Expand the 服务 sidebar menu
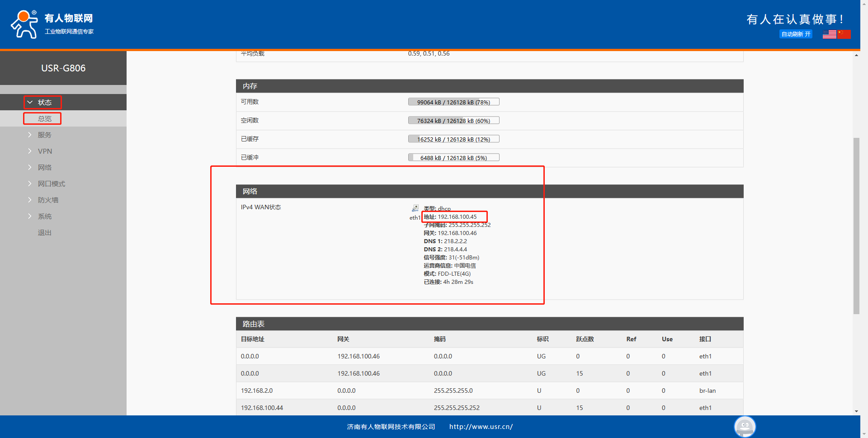This screenshot has width=868, height=438. click(44, 135)
